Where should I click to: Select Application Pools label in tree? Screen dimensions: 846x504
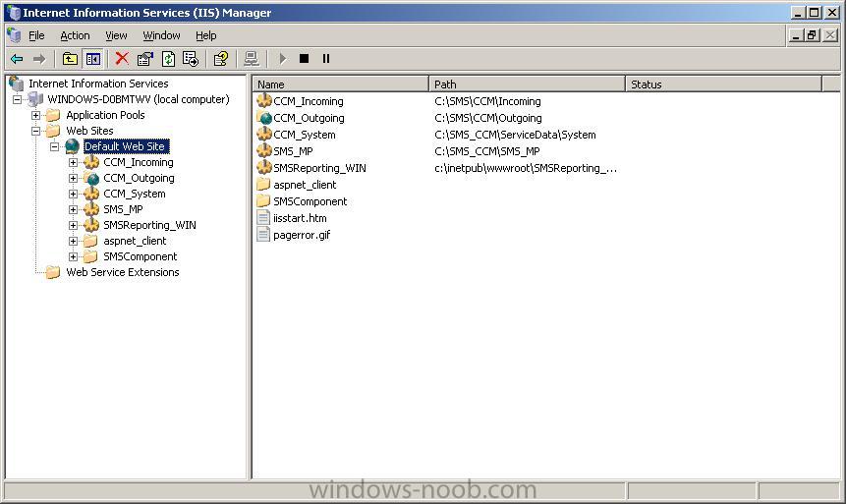[105, 116]
